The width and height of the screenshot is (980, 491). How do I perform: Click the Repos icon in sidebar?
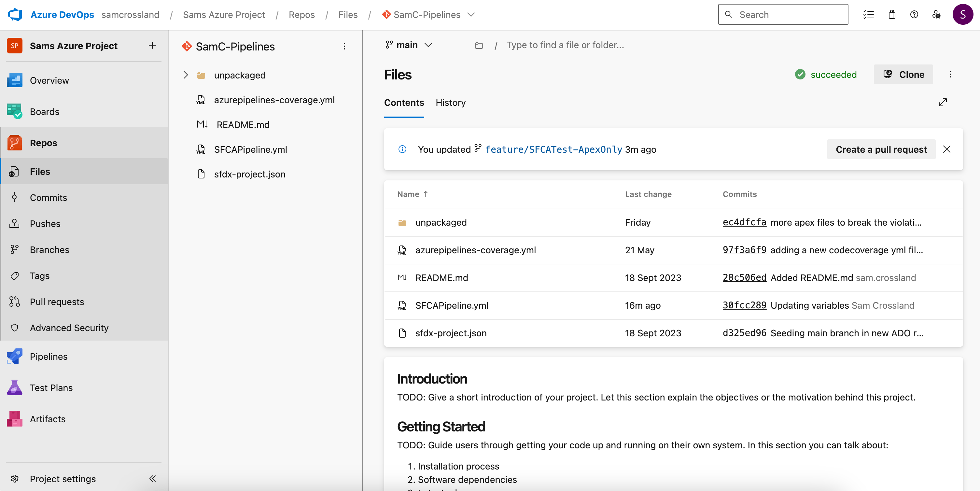(16, 142)
